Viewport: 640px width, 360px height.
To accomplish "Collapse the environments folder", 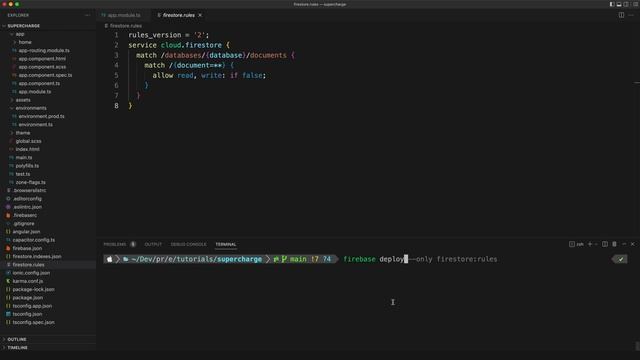I will pyautogui.click(x=31, y=108).
